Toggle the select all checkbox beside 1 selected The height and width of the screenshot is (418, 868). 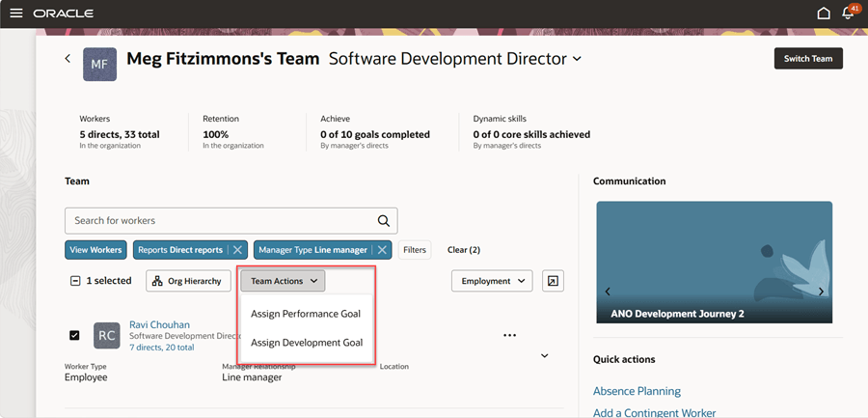click(74, 281)
